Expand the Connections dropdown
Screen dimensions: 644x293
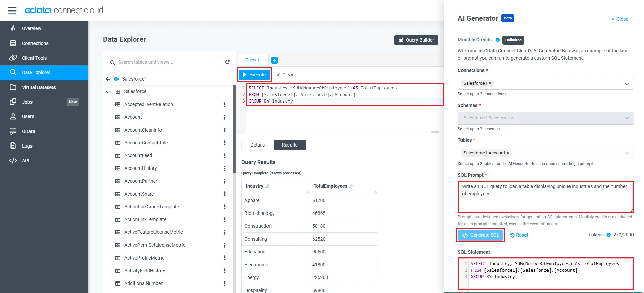coord(627,84)
